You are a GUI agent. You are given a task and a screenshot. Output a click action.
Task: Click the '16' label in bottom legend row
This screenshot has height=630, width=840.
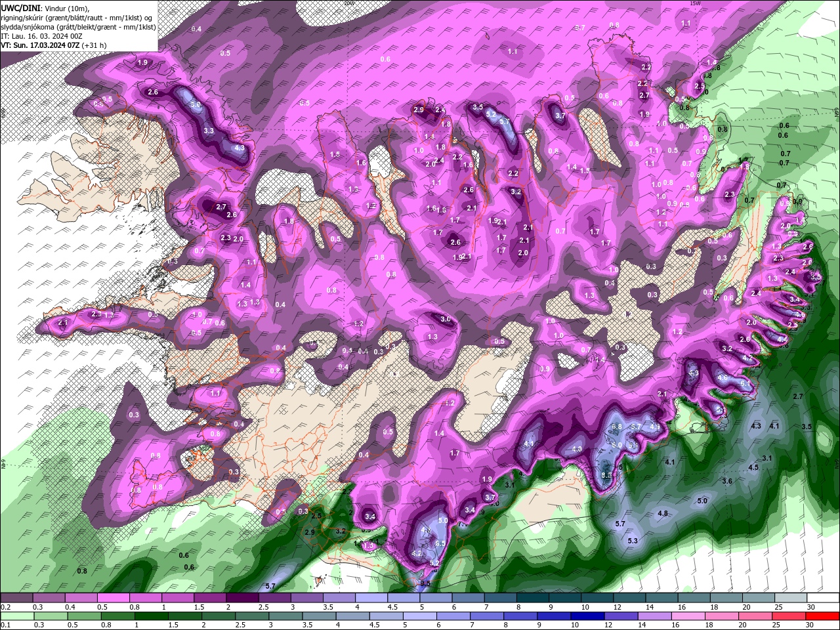coord(675,625)
